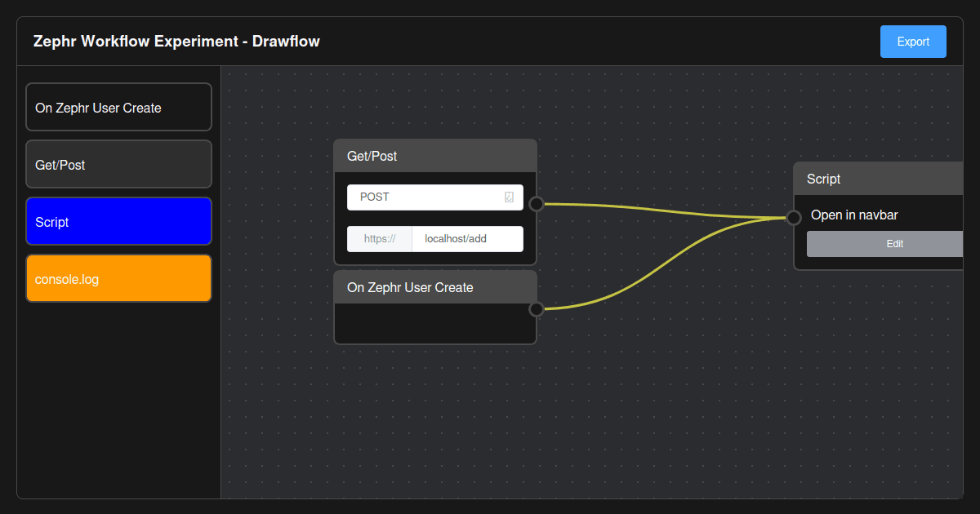The width and height of the screenshot is (980, 514).
Task: Click the small icon inside the POST field
Action: (x=511, y=197)
